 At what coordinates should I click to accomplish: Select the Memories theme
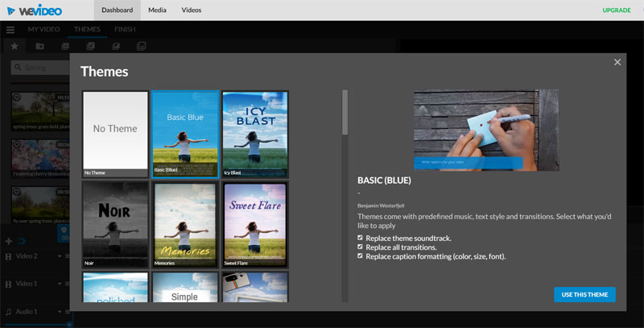tap(185, 224)
